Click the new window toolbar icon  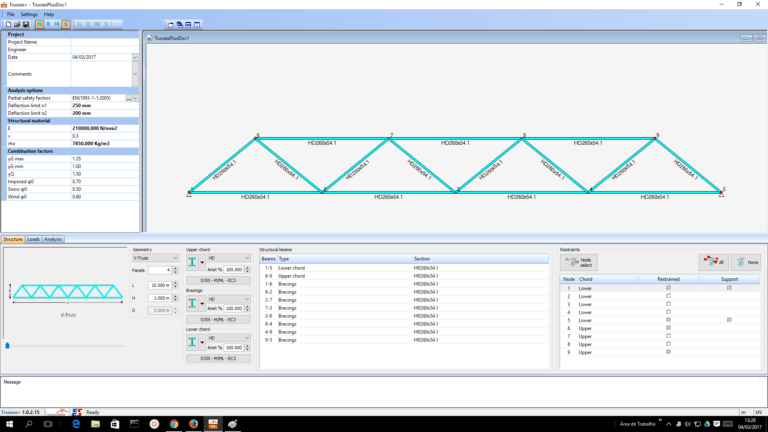[170, 24]
